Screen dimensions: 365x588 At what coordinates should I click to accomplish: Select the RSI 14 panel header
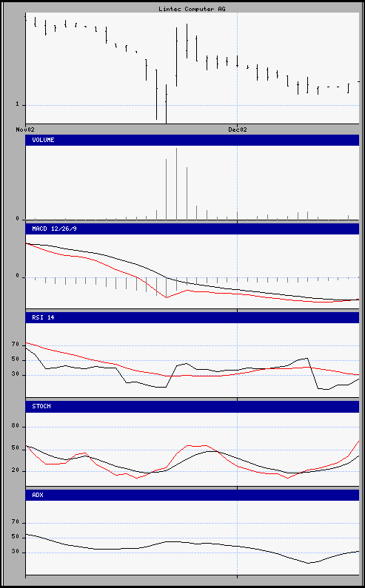pyautogui.click(x=192, y=317)
